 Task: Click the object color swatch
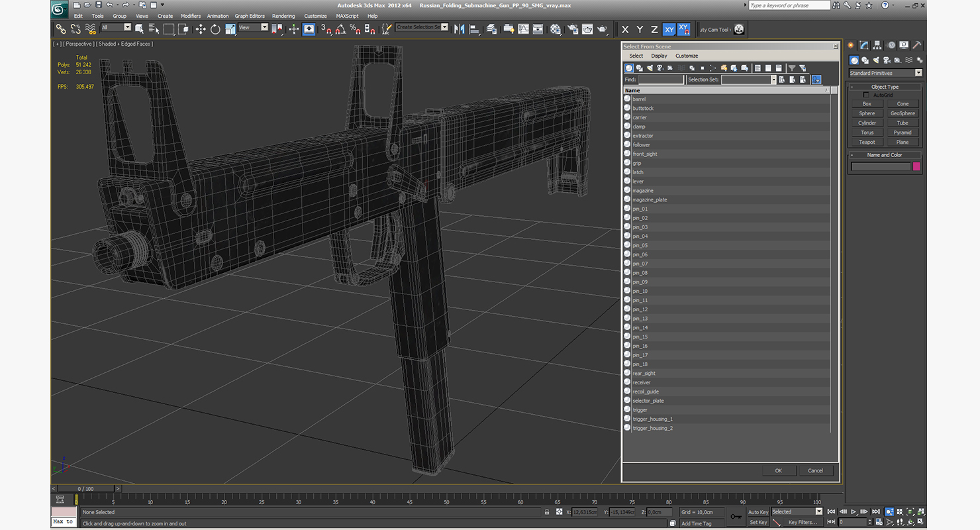pos(916,166)
